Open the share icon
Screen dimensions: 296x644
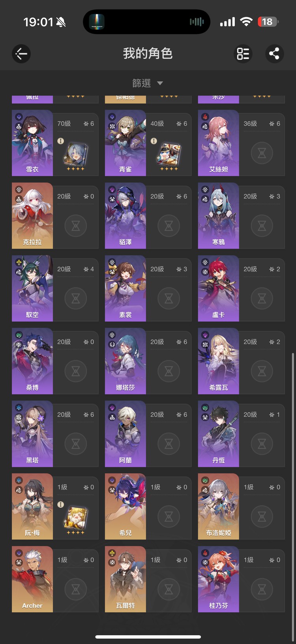[274, 54]
